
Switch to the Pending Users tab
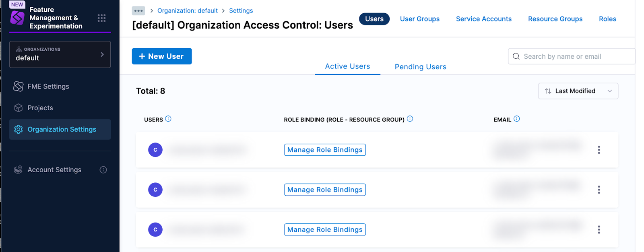coord(420,67)
